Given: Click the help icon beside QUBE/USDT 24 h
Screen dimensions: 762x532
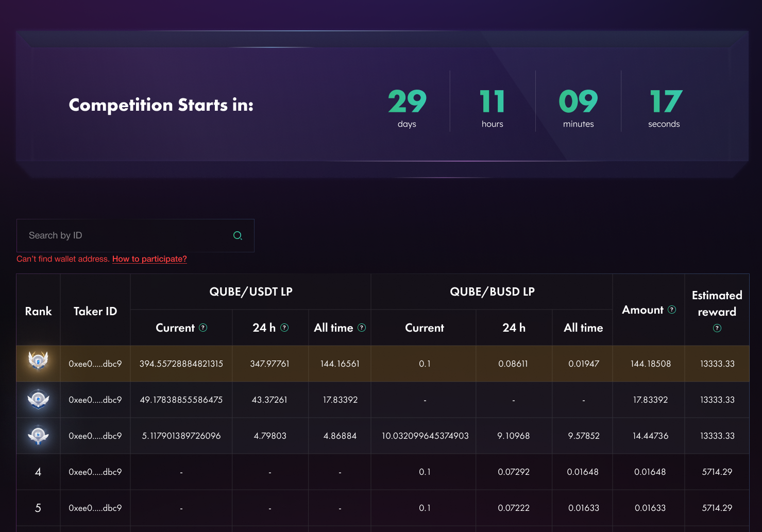Looking at the screenshot, I should click(284, 328).
